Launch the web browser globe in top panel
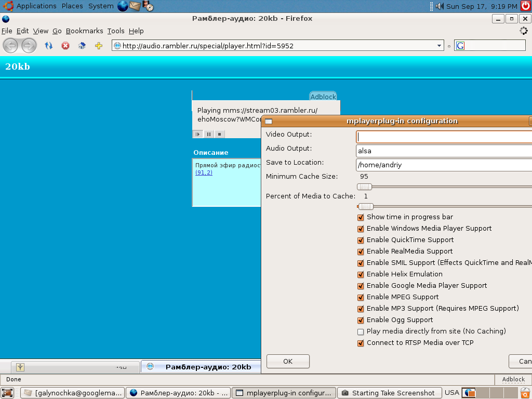Viewport: 532px width, 399px height. tap(123, 6)
